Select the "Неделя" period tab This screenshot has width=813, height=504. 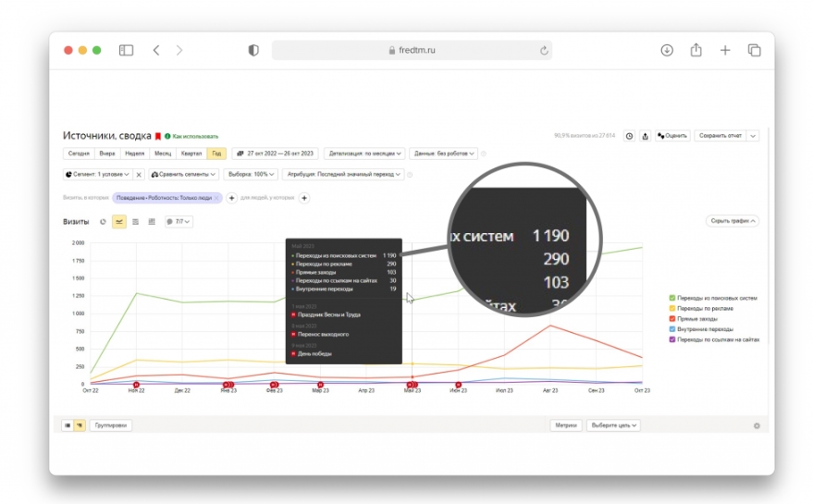(x=134, y=154)
